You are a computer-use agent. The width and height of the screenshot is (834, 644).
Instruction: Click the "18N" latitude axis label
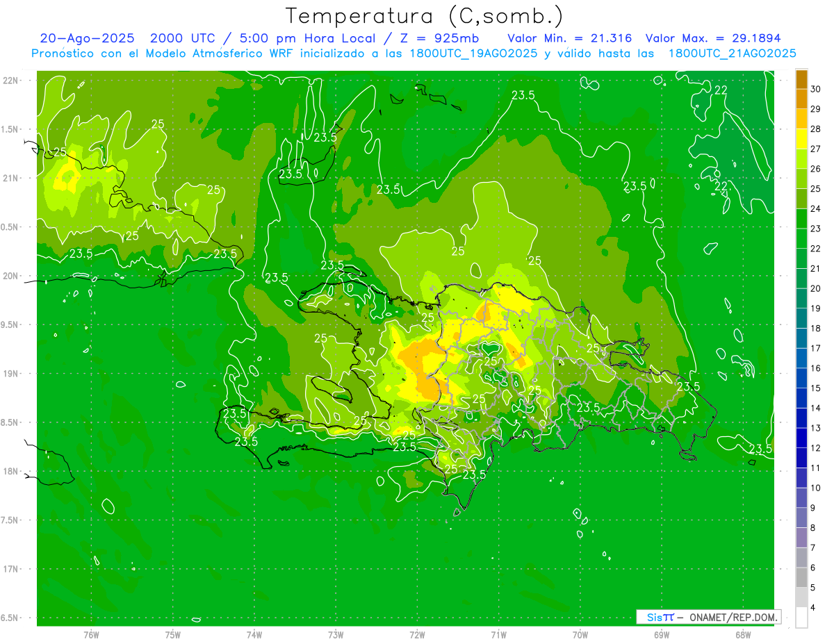(10, 471)
